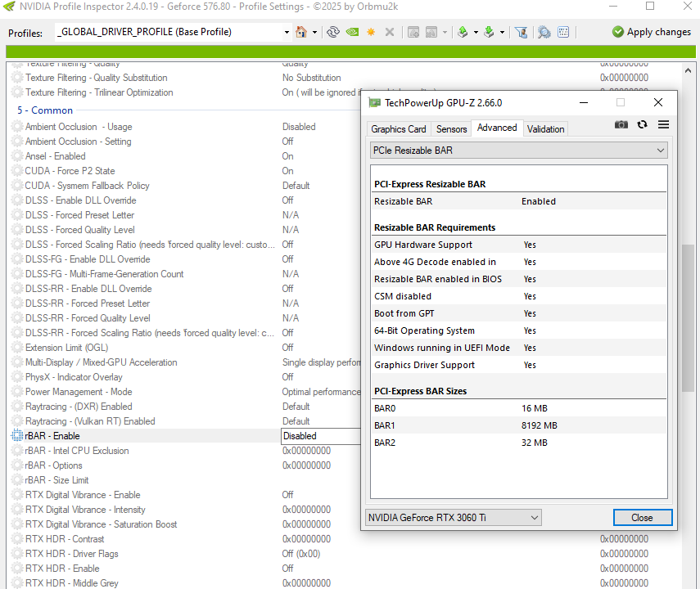Image resolution: width=700 pixels, height=589 pixels.
Task: Click the gear icon beside CUDA - Force P2 State
Action: click(x=17, y=171)
